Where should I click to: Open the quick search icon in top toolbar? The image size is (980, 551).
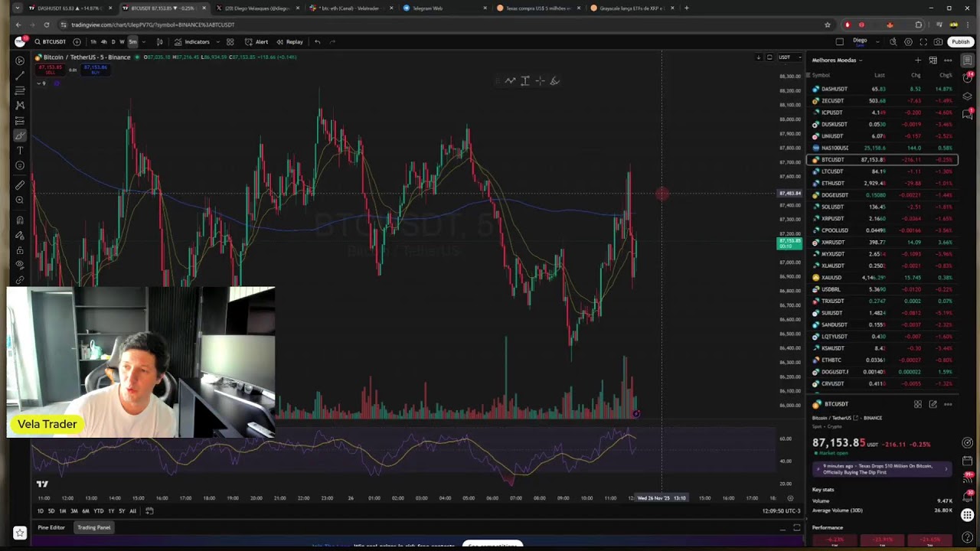pyautogui.click(x=893, y=41)
